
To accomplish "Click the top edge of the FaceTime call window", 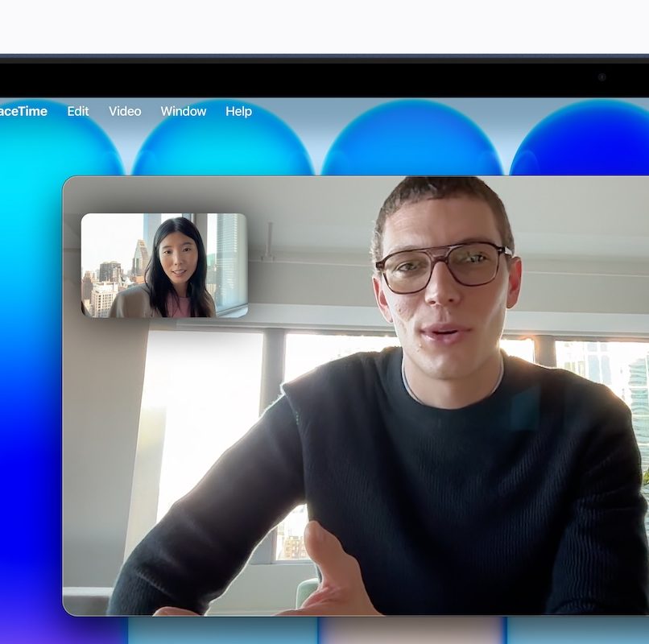I will click(x=242, y=178).
